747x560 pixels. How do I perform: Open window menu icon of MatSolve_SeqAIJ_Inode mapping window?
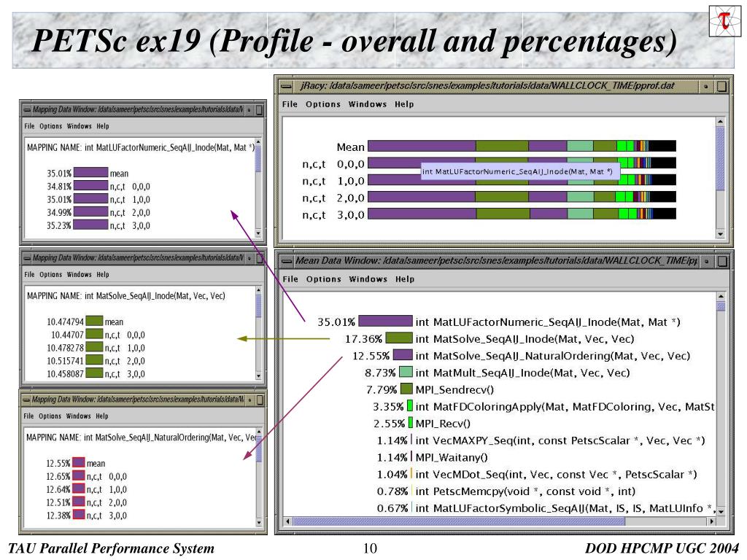click(x=27, y=258)
